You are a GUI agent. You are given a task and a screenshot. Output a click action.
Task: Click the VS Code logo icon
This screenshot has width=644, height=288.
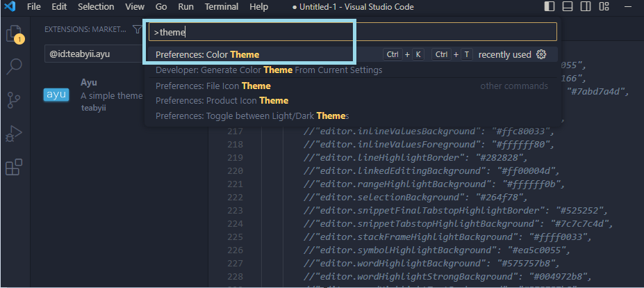click(x=10, y=6)
